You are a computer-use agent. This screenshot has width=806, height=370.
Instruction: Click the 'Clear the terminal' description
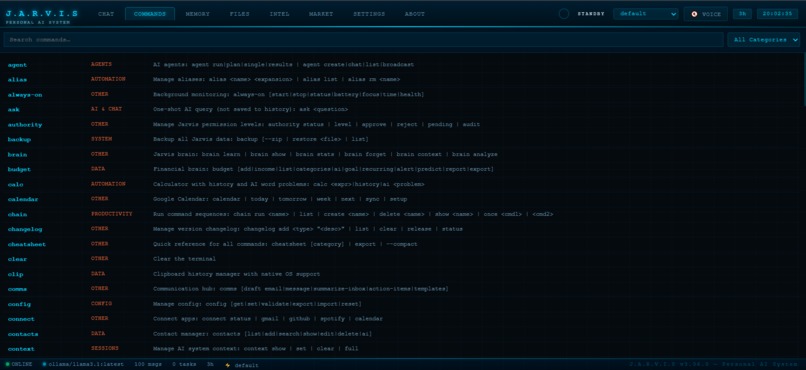point(185,259)
